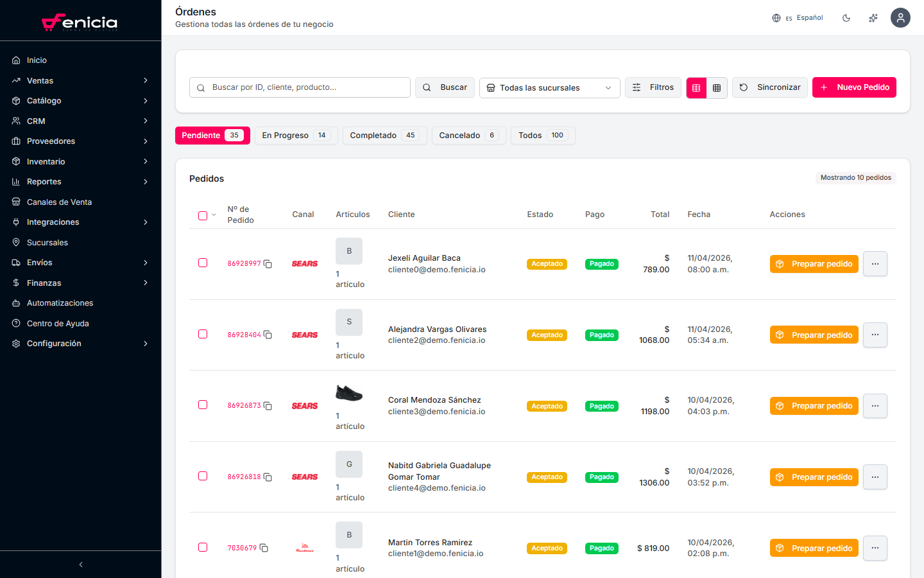Click the Nuevo Pedido button
This screenshot has width=924, height=578.
pos(853,87)
